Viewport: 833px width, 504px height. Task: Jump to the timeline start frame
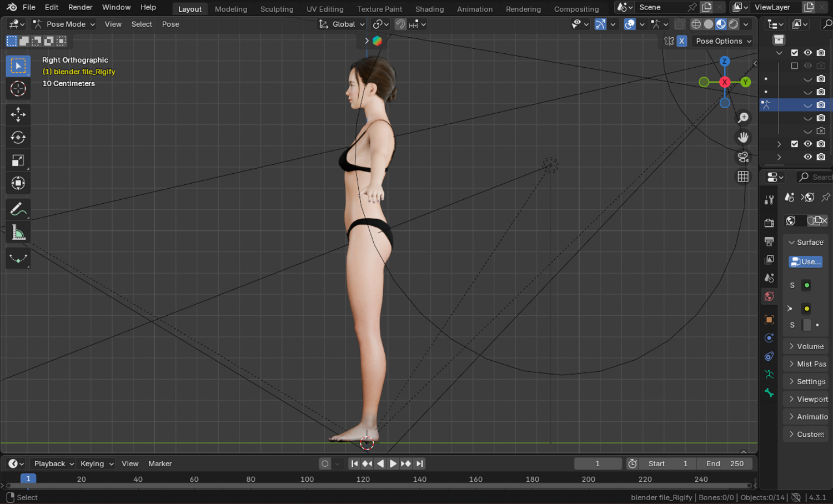coord(354,463)
